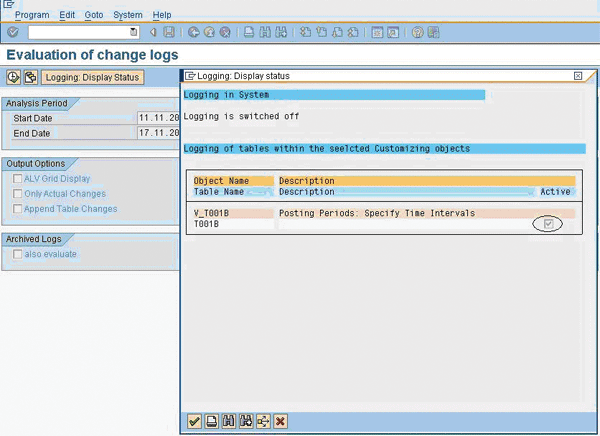Click the Find binoculars icon in dialog
Viewport: 600px width, 436px height.
228,422
